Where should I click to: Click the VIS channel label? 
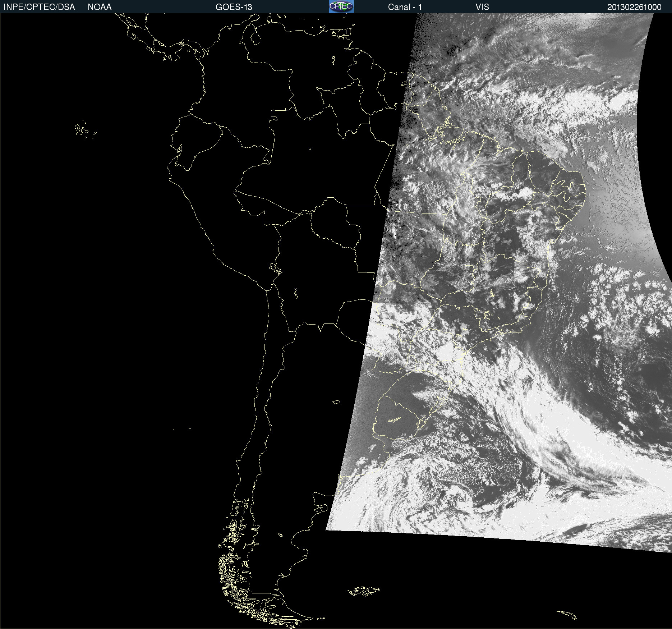[x=482, y=7]
